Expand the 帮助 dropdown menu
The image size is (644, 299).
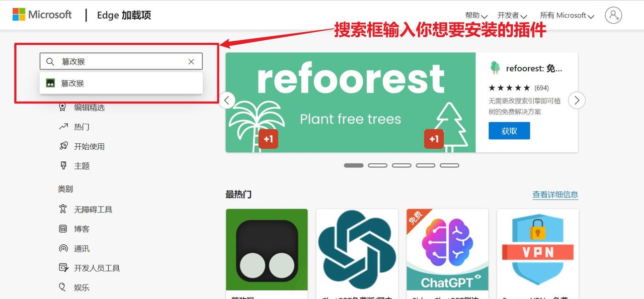click(x=476, y=16)
